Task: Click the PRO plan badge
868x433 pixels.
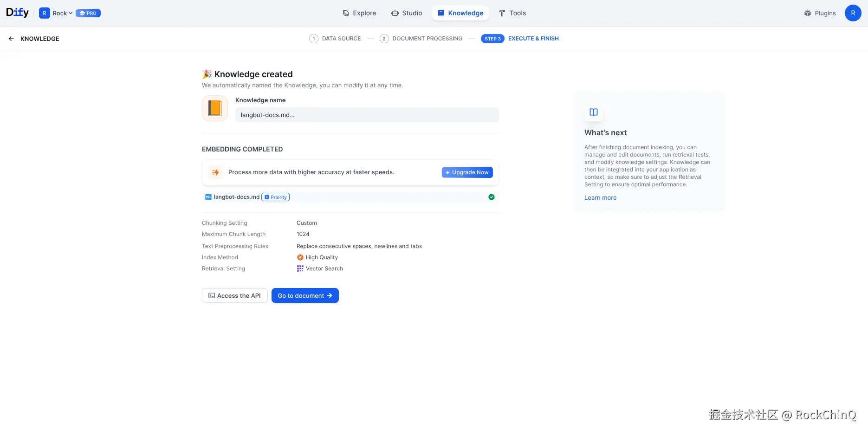Action: coord(88,13)
